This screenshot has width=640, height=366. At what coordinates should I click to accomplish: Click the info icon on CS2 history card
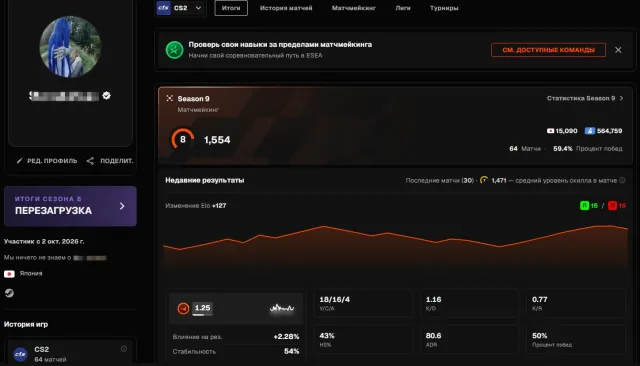pyautogui.click(x=124, y=349)
